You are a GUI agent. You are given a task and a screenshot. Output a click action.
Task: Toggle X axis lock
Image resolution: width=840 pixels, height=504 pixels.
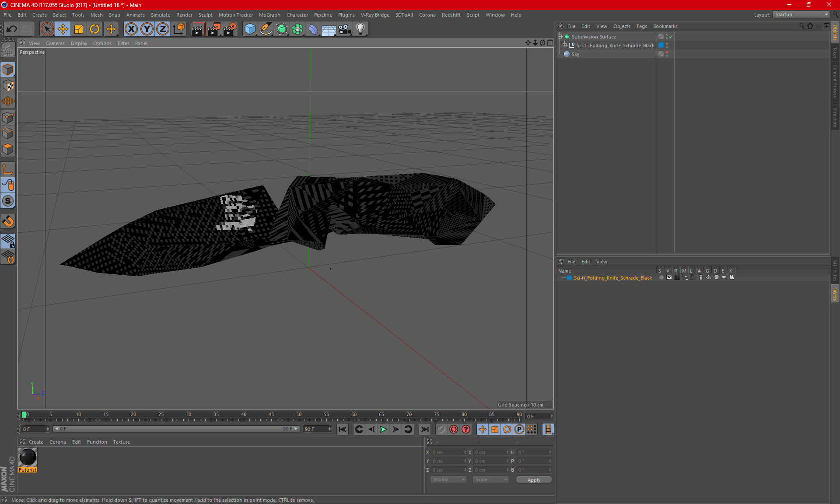click(x=131, y=29)
